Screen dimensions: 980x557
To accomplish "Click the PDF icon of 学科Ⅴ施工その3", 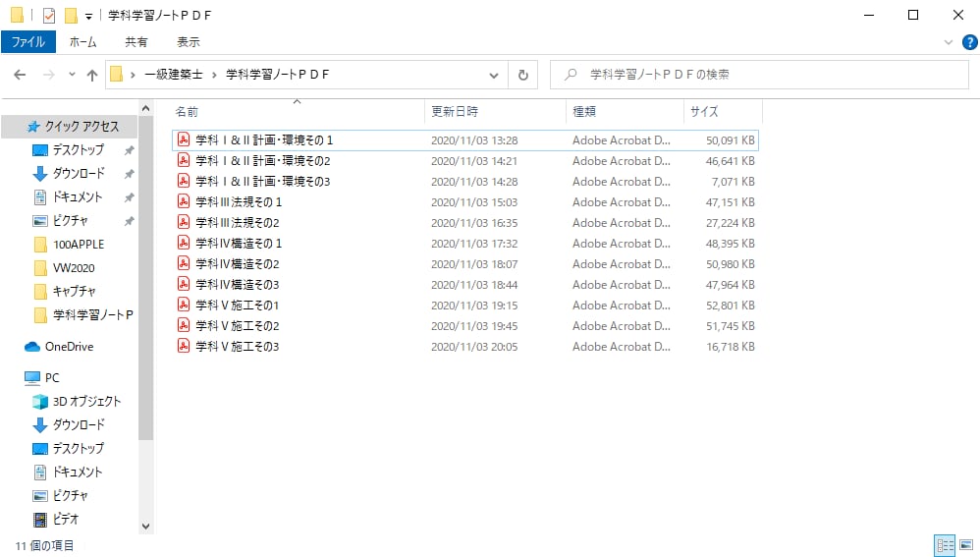I will point(183,346).
